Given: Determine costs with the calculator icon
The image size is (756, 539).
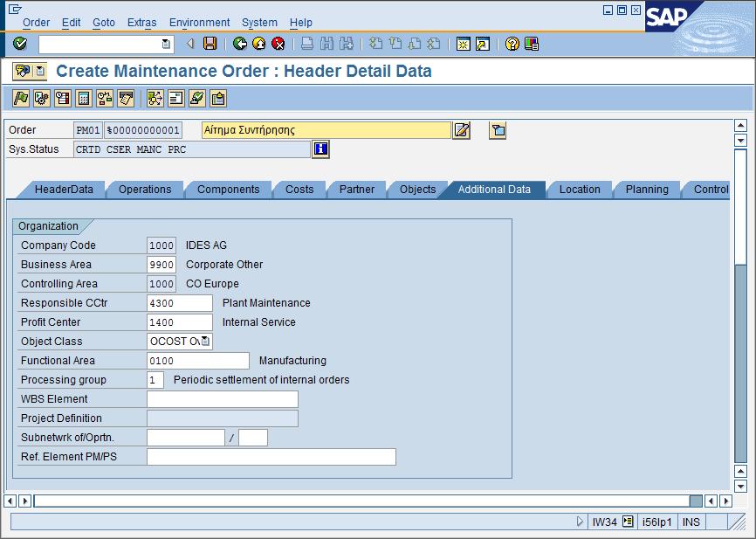Looking at the screenshot, I should (84, 99).
